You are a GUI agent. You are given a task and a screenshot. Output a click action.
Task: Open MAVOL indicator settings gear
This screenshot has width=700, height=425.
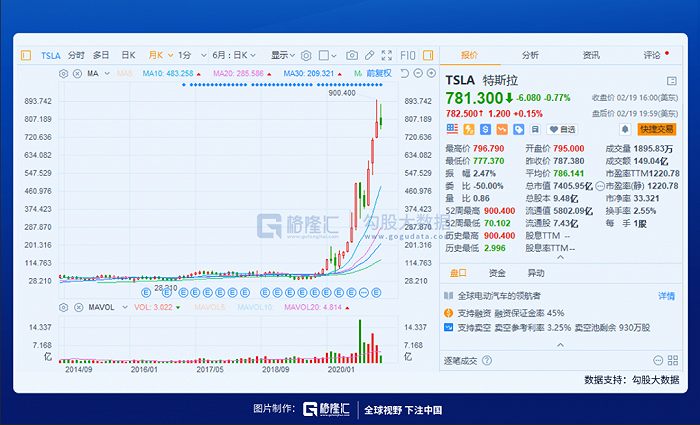(63, 308)
